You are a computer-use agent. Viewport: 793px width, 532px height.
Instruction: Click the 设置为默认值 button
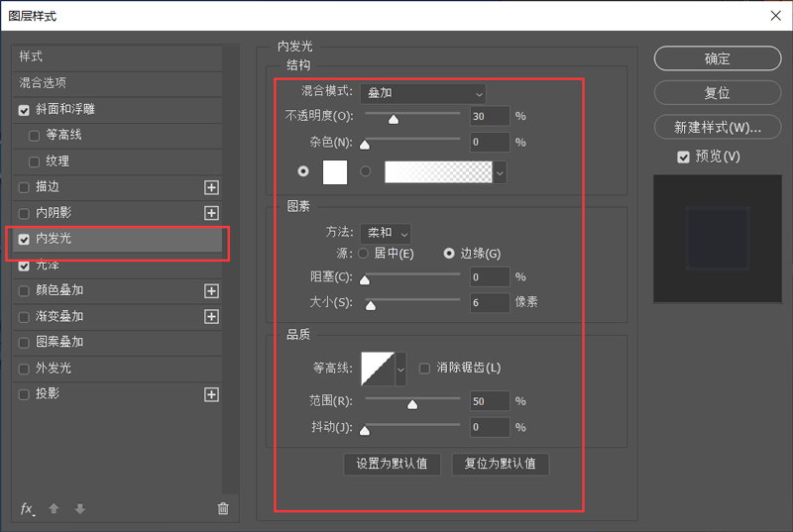tap(392, 464)
